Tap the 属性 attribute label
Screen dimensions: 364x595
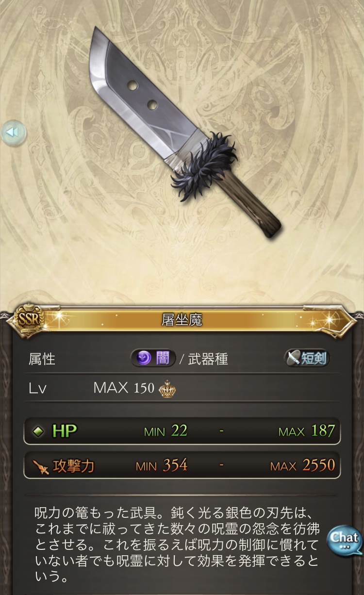click(x=42, y=359)
